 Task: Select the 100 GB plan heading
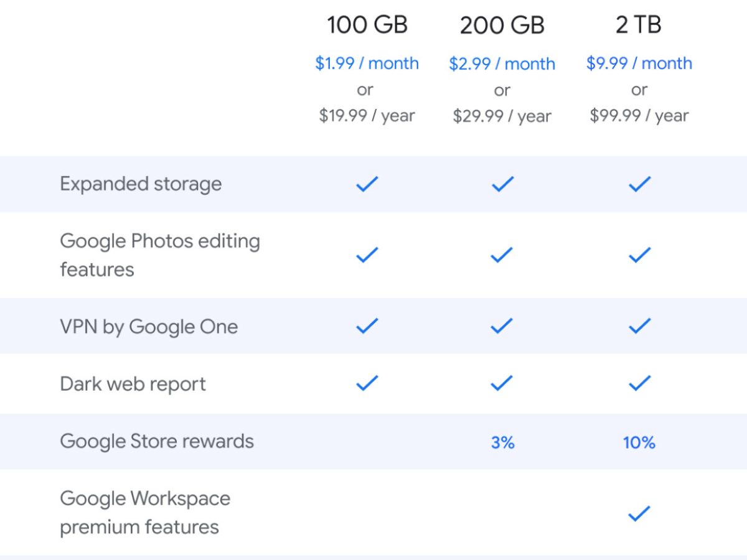tap(367, 25)
